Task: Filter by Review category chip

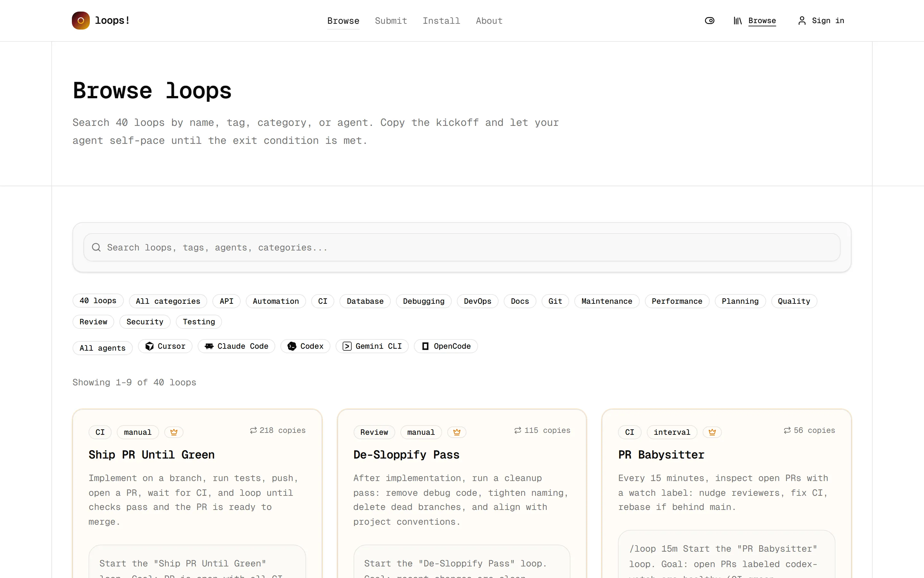Action: click(93, 322)
